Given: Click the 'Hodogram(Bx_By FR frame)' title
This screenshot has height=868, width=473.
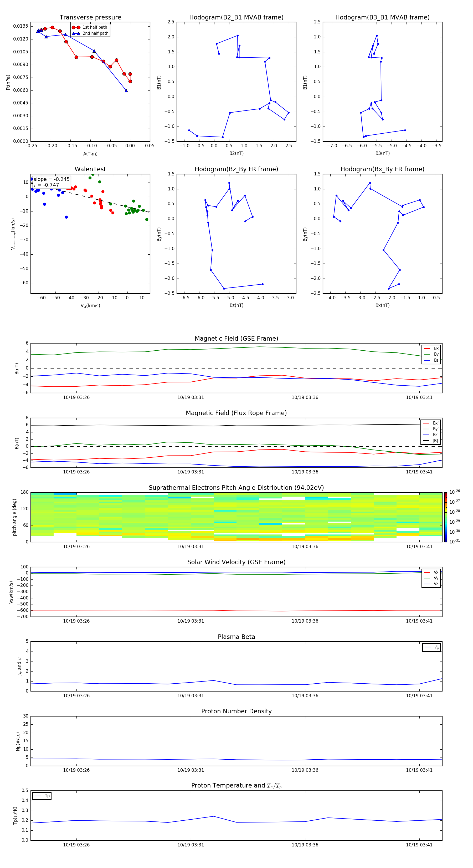Looking at the screenshot, I should click(x=382, y=169).
